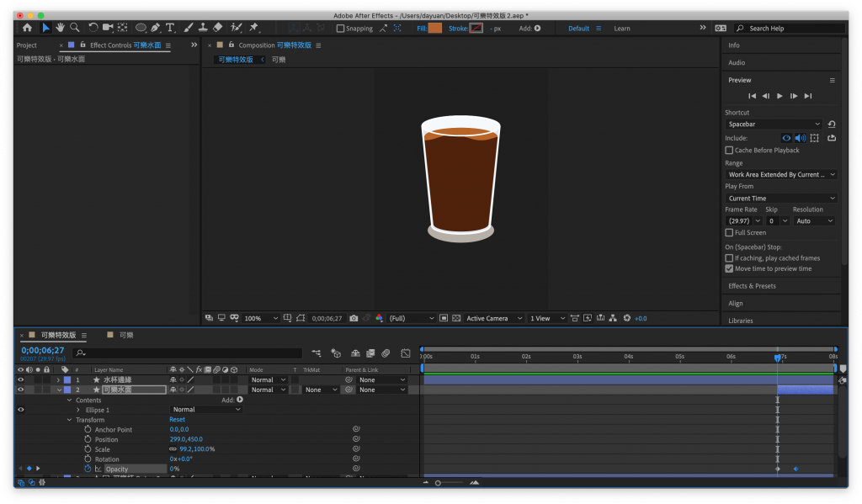Viewport: 862px width, 504px height.
Task: Switch to the 可樂 timeline tab
Action: coord(125,335)
